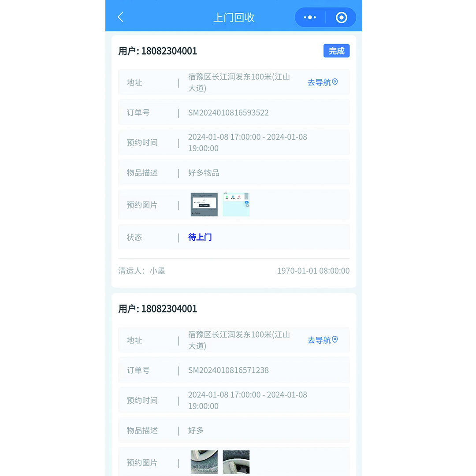Image resolution: width=476 pixels, height=476 pixels.
Task: Tap the back arrow in the header
Action: (x=121, y=17)
